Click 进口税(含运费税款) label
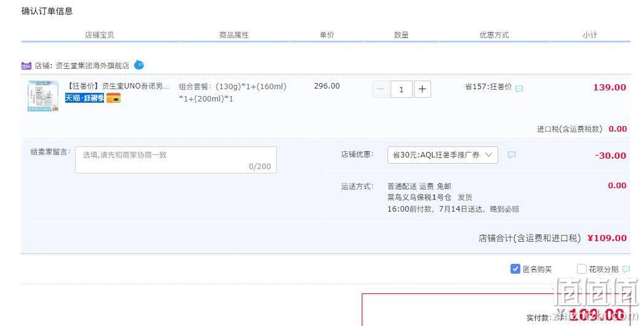 point(570,129)
